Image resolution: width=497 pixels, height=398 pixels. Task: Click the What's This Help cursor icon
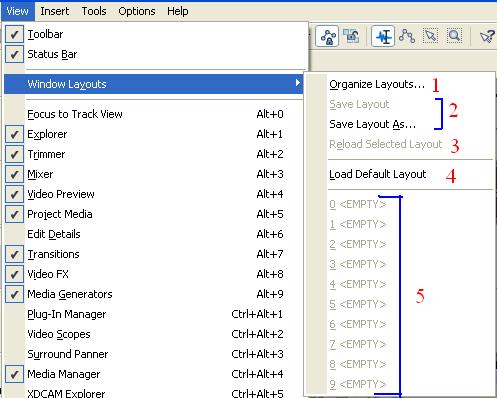pos(487,36)
